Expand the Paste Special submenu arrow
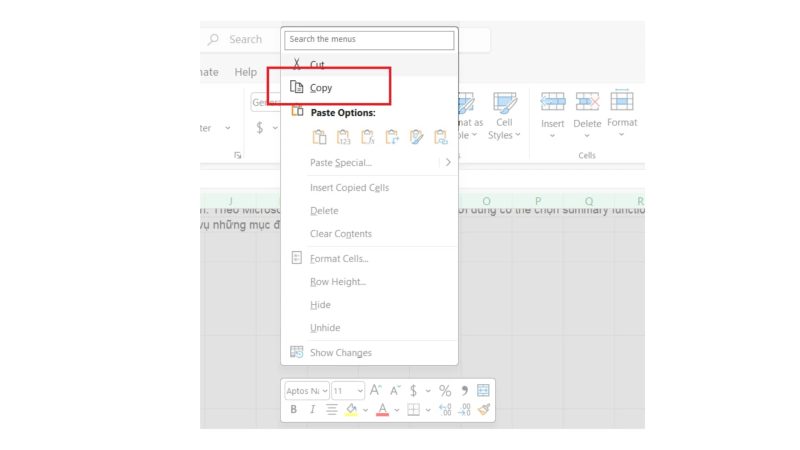Image resolution: width=800 pixels, height=450 pixels. (448, 162)
